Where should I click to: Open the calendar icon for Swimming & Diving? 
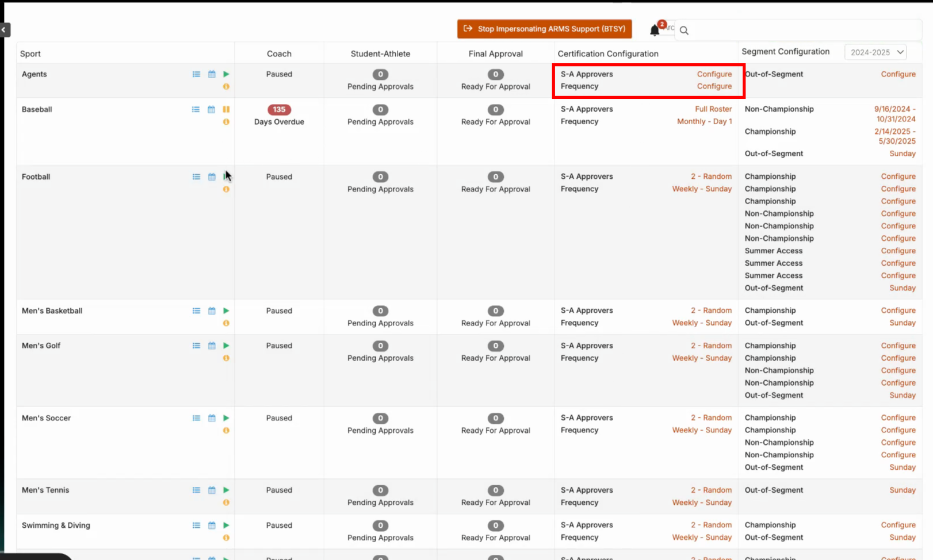point(212,526)
